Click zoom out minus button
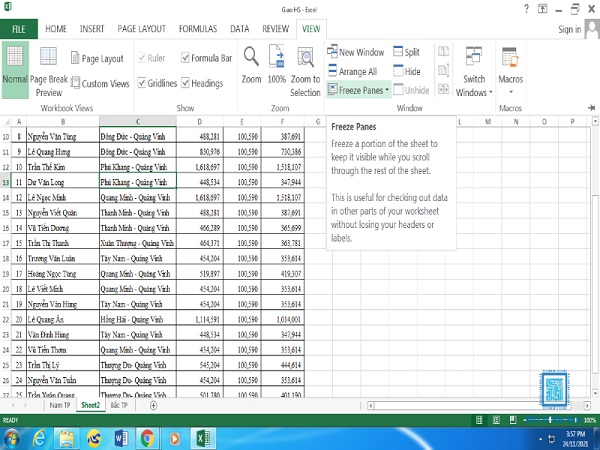 pos(525,420)
